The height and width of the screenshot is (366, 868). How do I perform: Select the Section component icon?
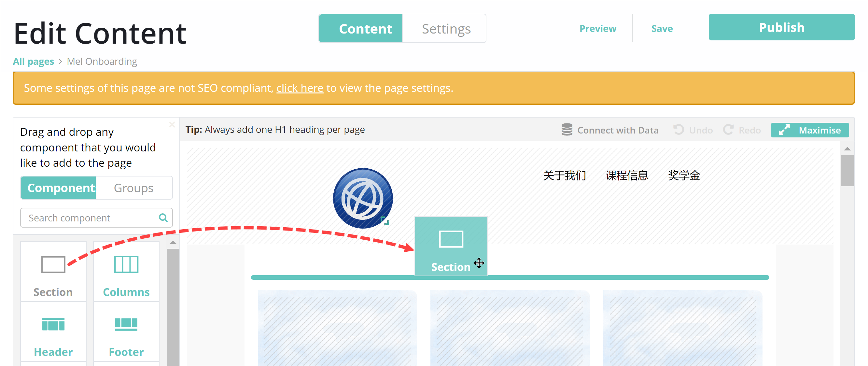53,264
